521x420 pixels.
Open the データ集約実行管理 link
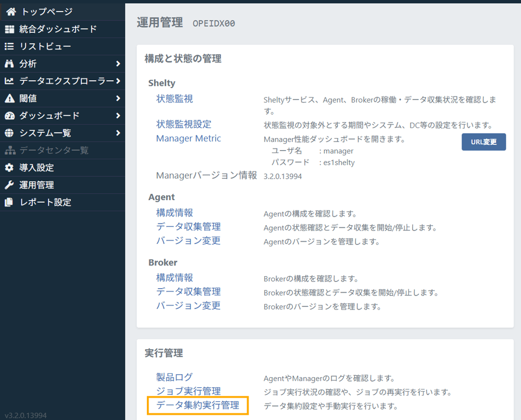coord(197,405)
